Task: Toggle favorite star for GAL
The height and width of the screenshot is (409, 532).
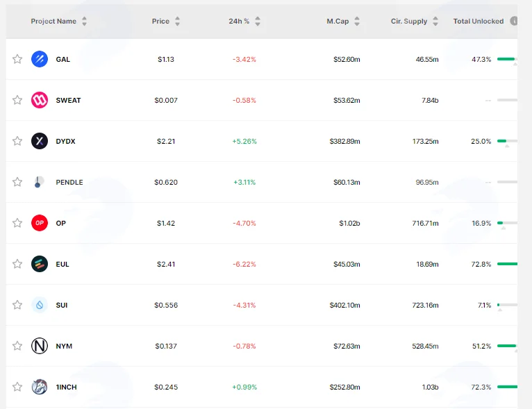Action: tap(17, 59)
